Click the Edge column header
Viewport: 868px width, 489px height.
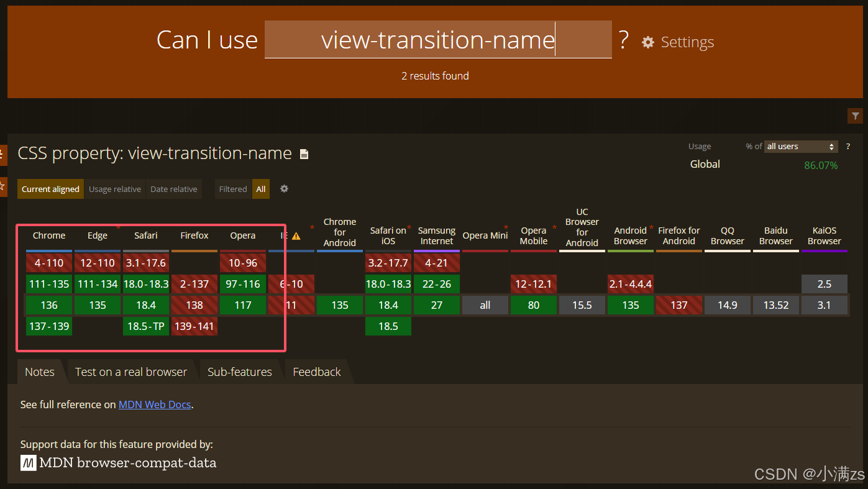(98, 235)
